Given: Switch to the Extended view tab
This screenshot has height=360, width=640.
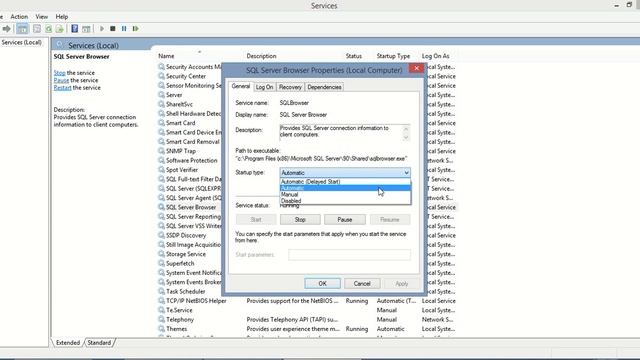Looking at the screenshot, I should (68, 342).
